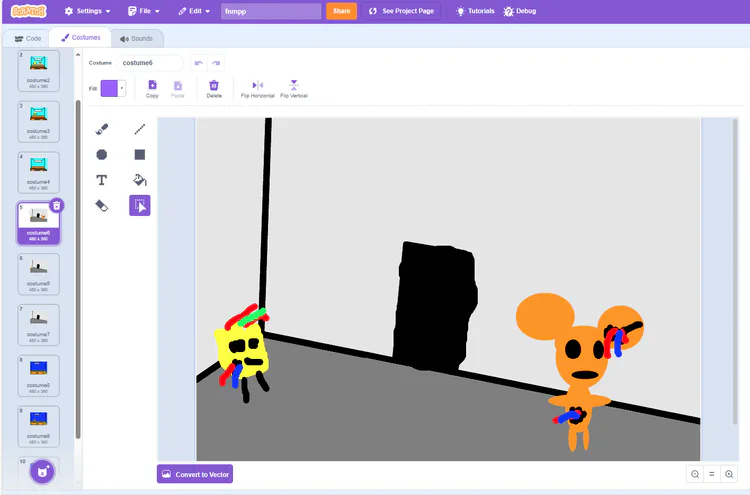Image resolution: width=750 pixels, height=495 pixels.
Task: Click the costume list scrollbar
Action: (x=78, y=269)
